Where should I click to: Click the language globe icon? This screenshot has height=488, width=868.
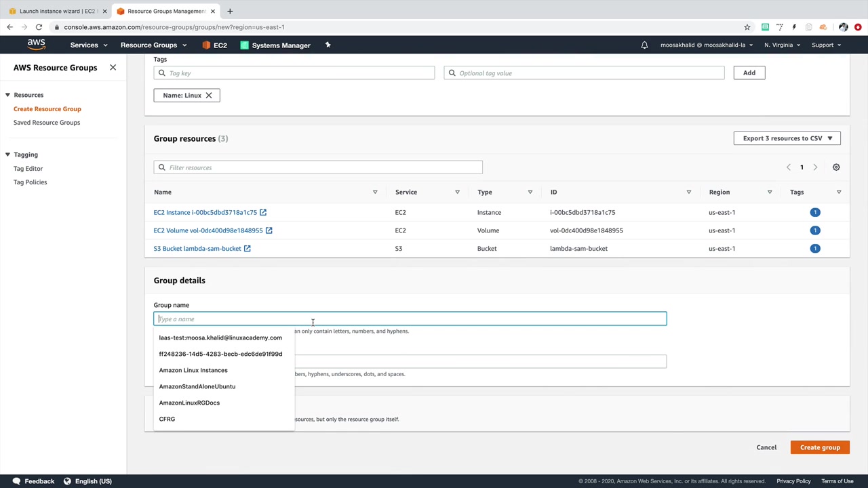[67, 481]
